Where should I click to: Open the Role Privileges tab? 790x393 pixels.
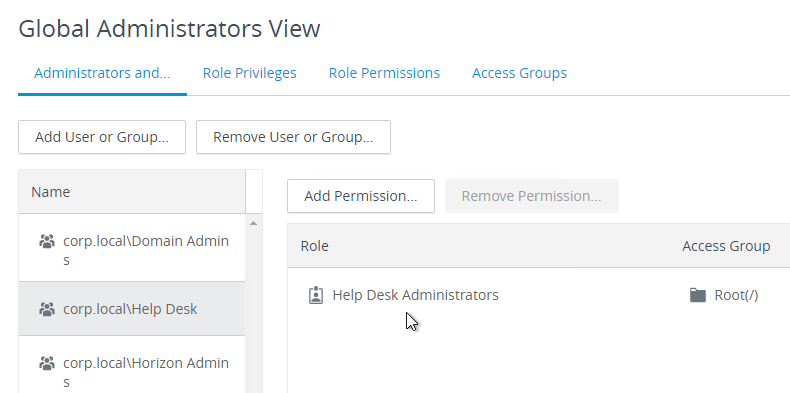coord(249,73)
